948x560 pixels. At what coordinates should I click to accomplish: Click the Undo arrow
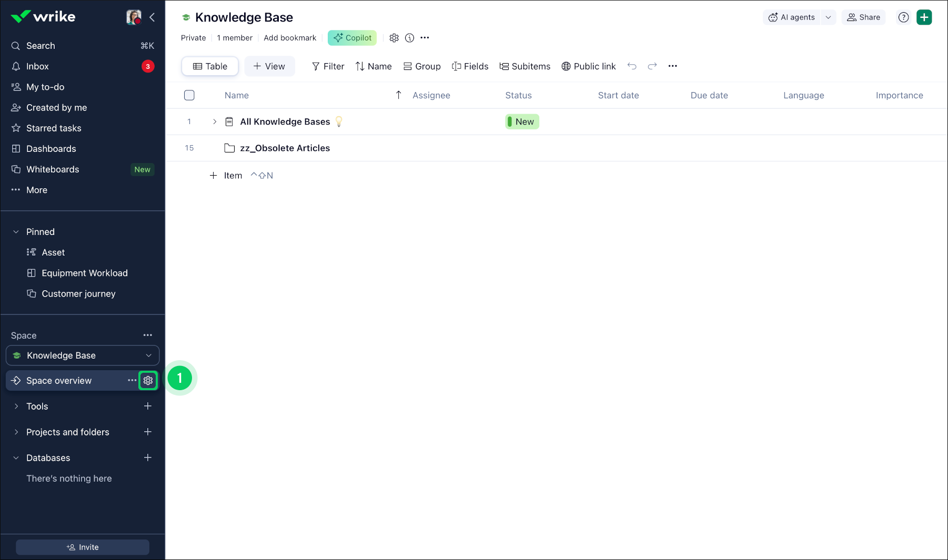[632, 66]
